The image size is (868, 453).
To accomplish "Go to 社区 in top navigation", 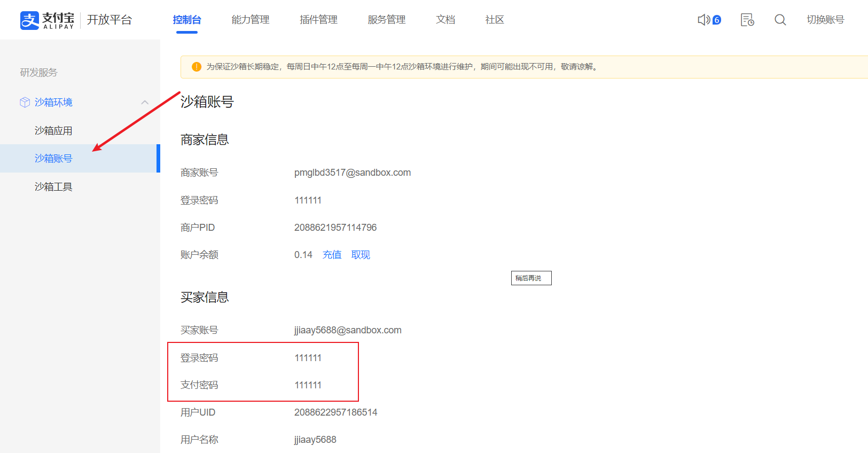I will pyautogui.click(x=495, y=20).
